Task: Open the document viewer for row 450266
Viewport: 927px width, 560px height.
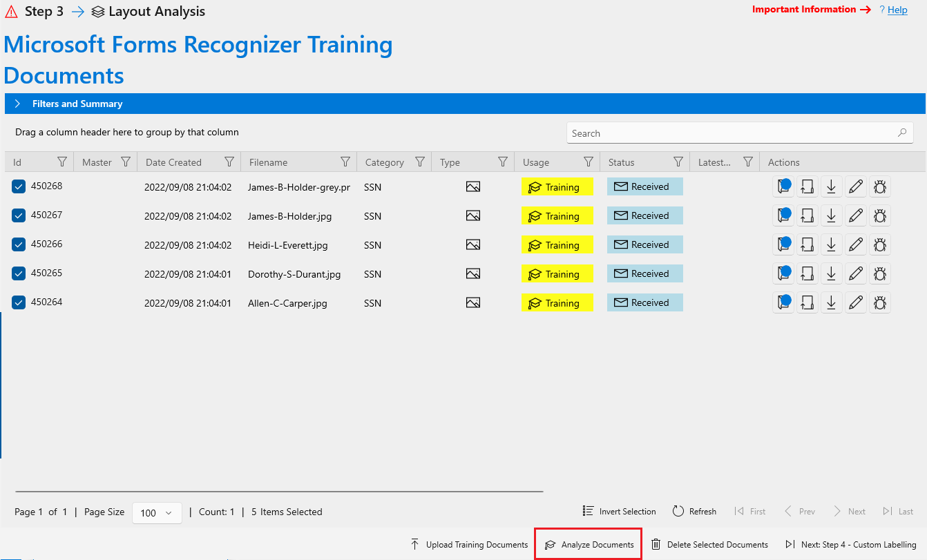Action: coord(783,244)
